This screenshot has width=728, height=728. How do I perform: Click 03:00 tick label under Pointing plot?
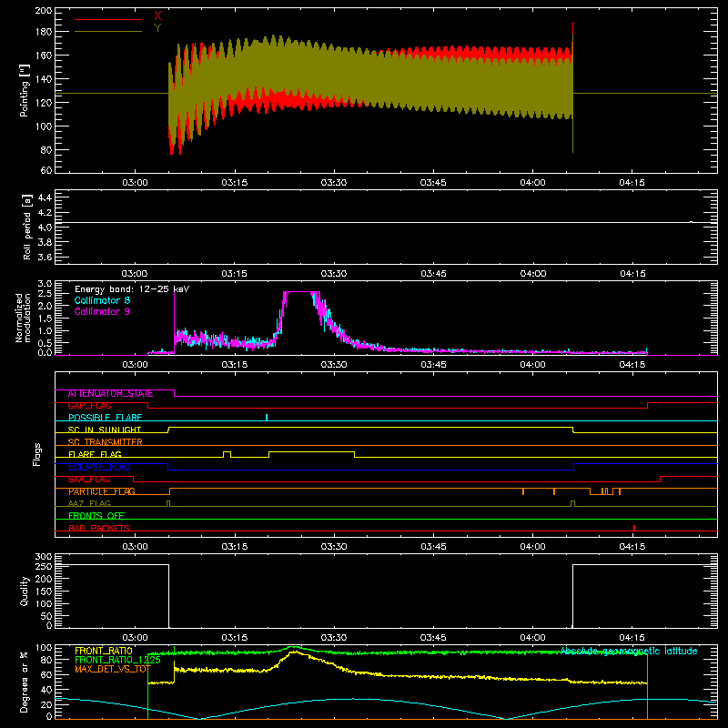pyautogui.click(x=135, y=183)
